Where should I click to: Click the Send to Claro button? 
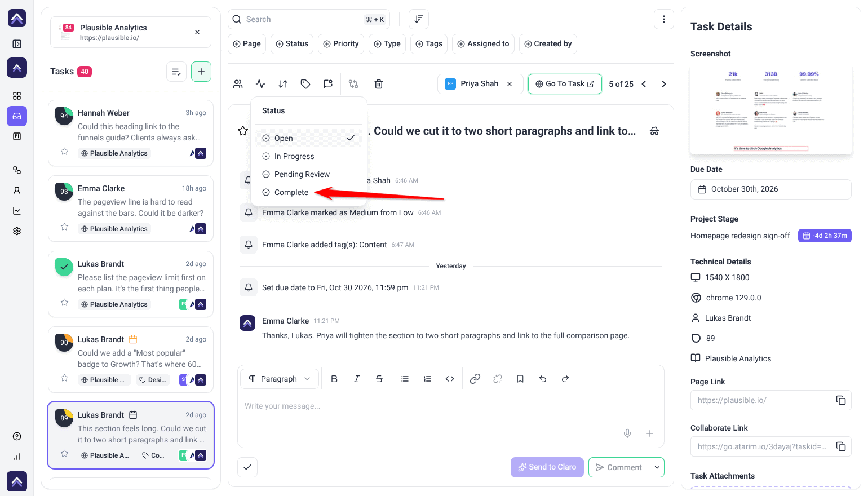(x=547, y=467)
